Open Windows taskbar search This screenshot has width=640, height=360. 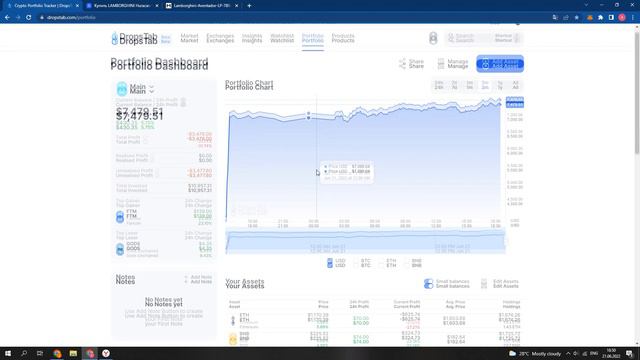click(x=24, y=353)
